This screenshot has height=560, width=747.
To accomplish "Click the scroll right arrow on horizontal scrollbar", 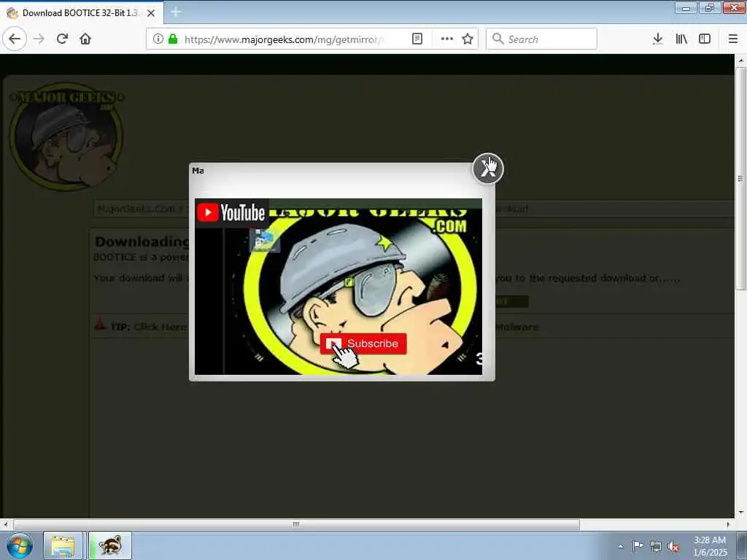I will pyautogui.click(x=728, y=525).
